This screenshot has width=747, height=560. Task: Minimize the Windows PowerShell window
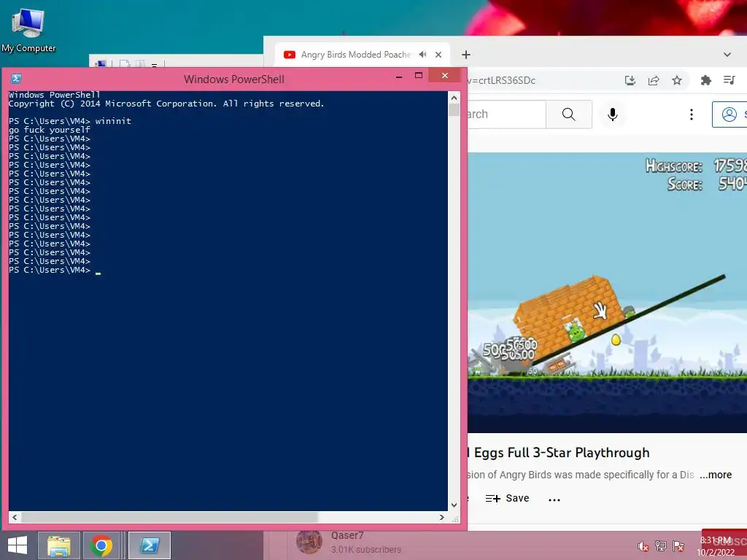pos(399,76)
